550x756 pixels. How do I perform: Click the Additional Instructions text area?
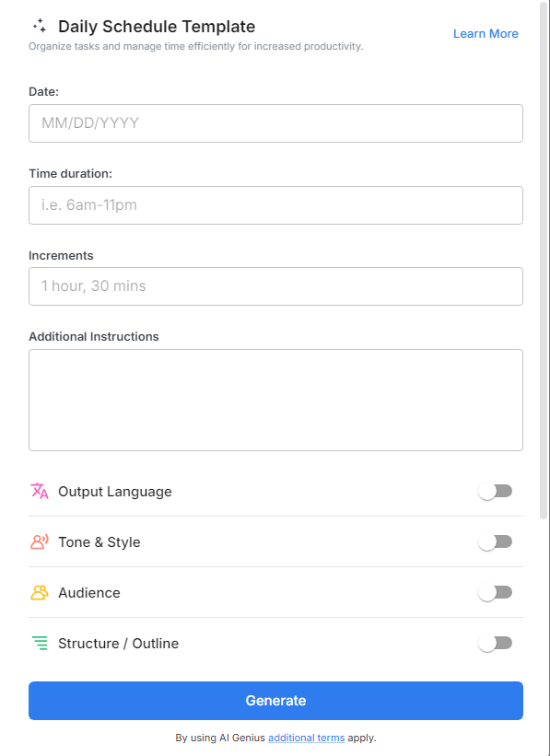click(x=275, y=399)
